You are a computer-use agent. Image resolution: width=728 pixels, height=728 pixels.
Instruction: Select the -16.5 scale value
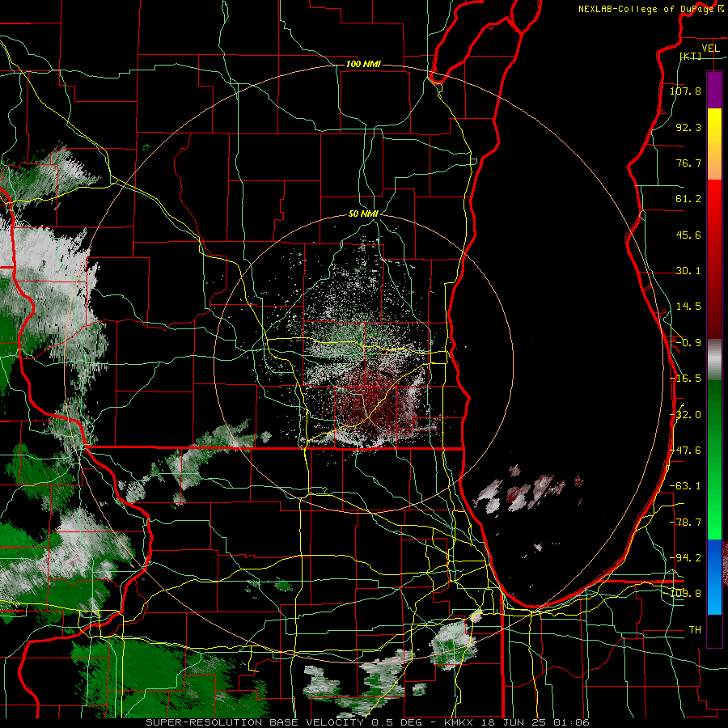coord(685,379)
